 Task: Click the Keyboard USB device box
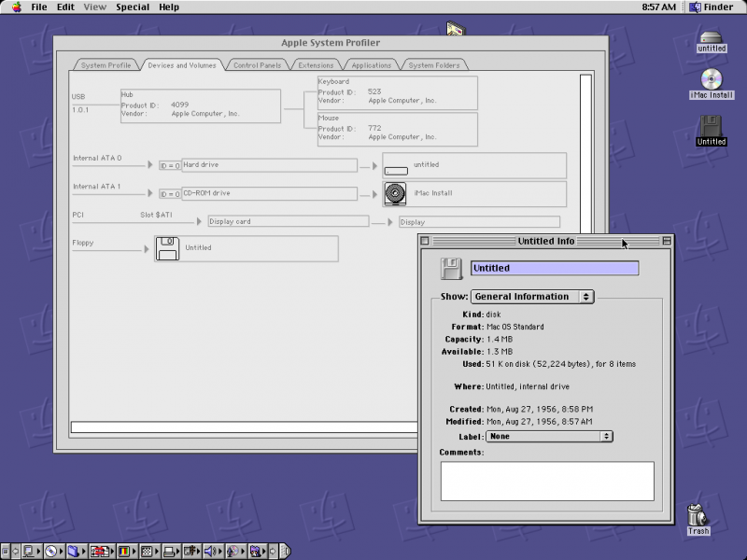tap(398, 92)
